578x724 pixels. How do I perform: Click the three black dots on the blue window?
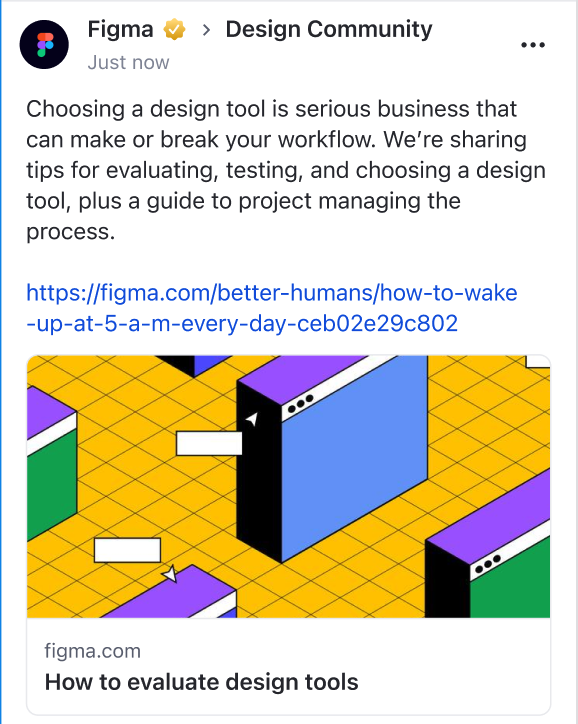(300, 404)
